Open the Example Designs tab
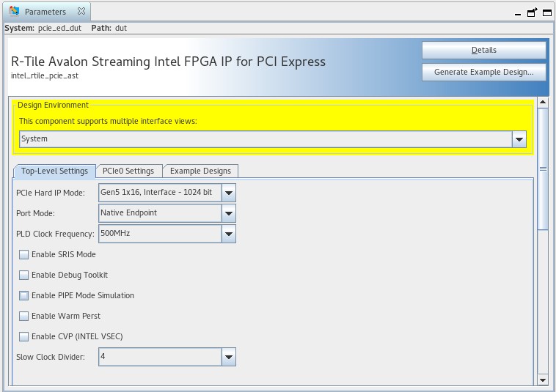This screenshot has height=392, width=556. click(200, 171)
